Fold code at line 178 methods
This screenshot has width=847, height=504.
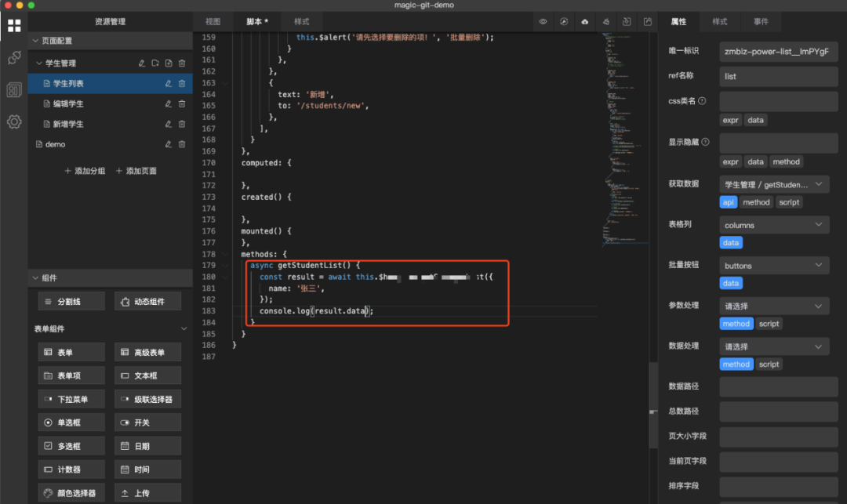coord(225,254)
